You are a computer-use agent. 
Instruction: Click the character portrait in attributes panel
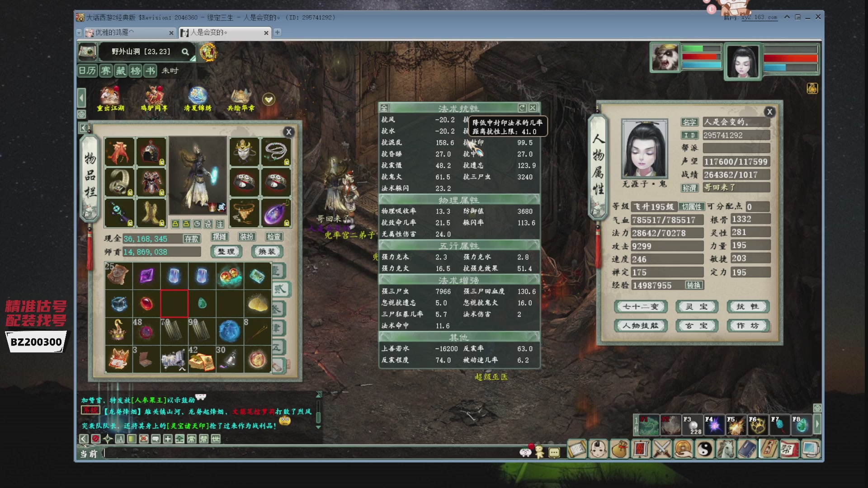pyautogui.click(x=644, y=149)
